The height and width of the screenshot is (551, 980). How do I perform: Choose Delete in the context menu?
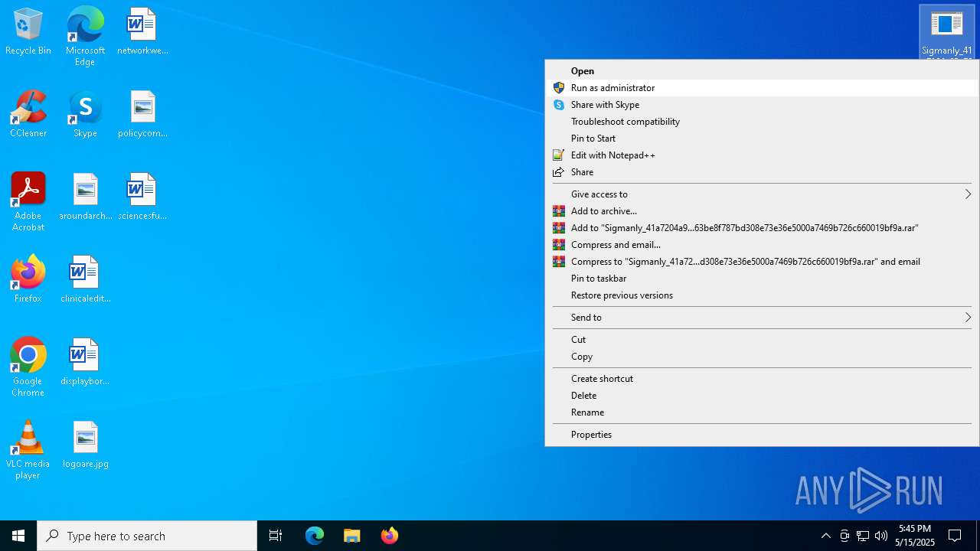pos(762,396)
